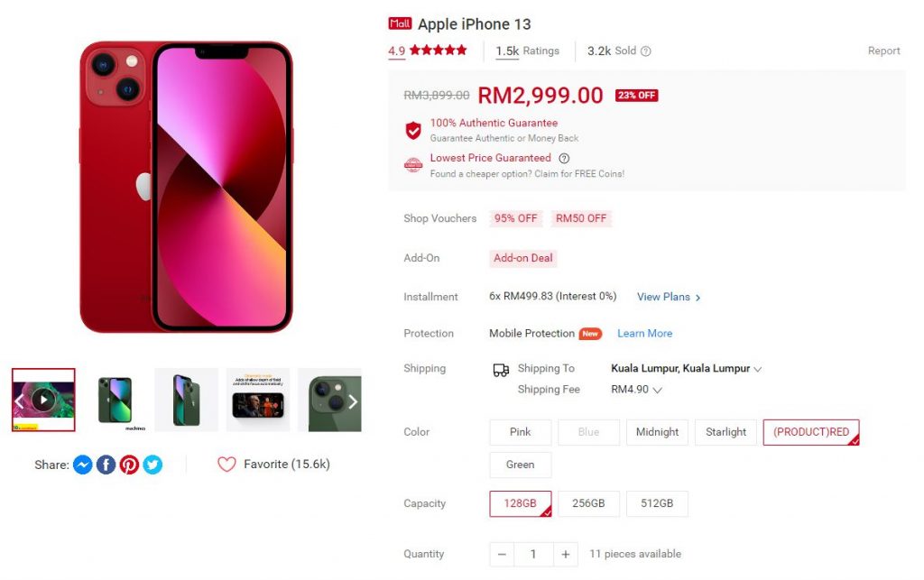Expand the RM4.90 shipping fee dropdown

click(x=636, y=389)
